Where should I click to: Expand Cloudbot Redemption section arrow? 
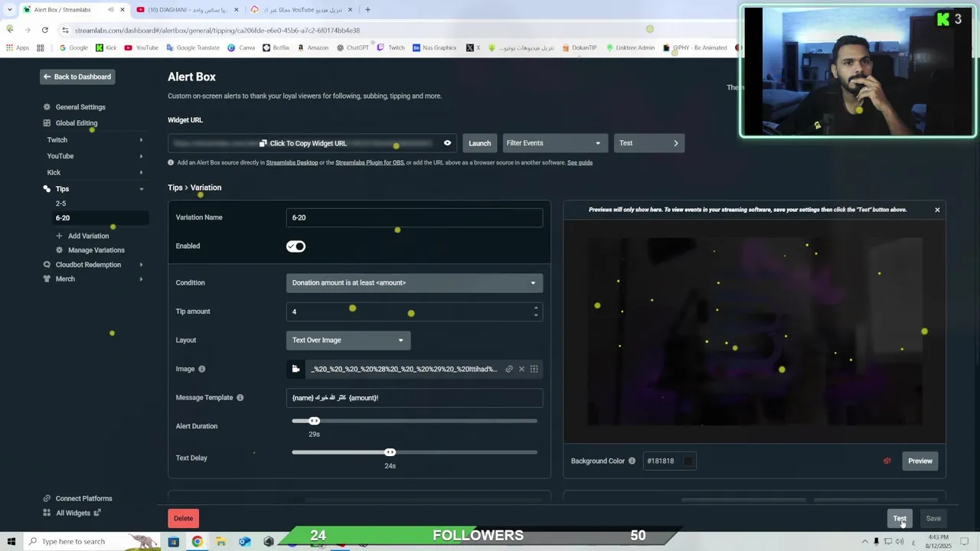[x=141, y=265]
